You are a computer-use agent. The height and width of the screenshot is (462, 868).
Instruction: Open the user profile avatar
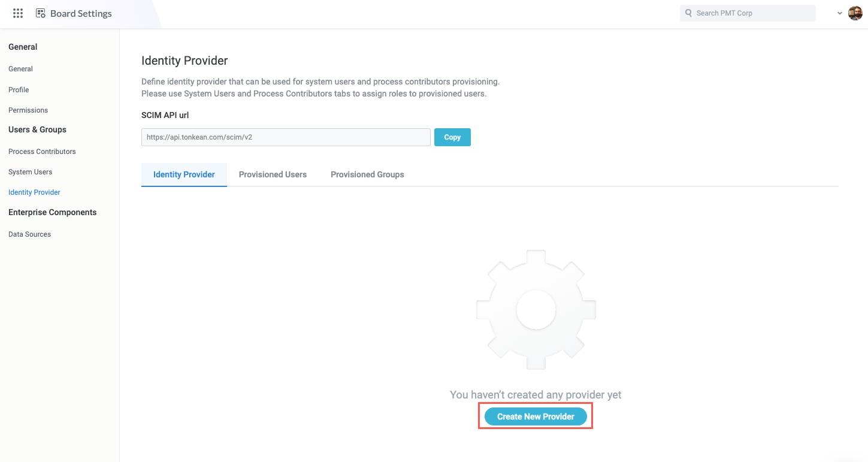click(x=855, y=13)
